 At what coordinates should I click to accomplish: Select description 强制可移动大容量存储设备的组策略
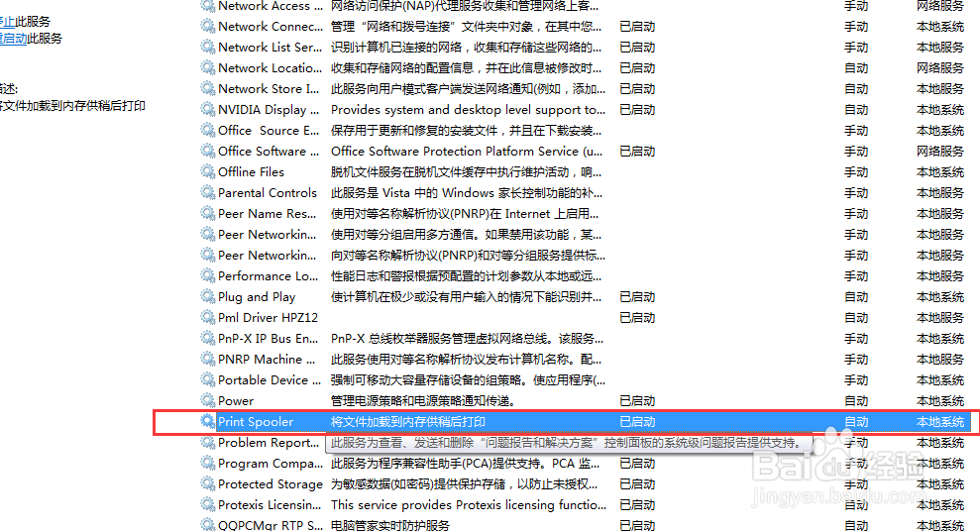468,379
